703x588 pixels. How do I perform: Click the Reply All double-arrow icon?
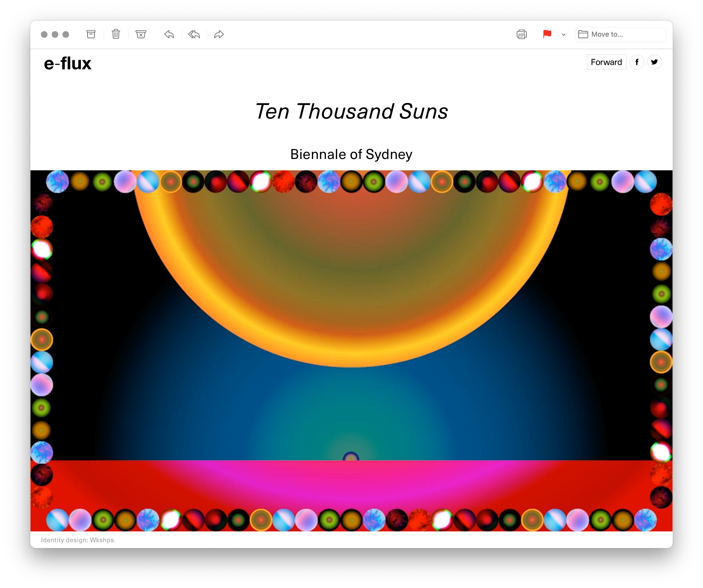point(194,34)
